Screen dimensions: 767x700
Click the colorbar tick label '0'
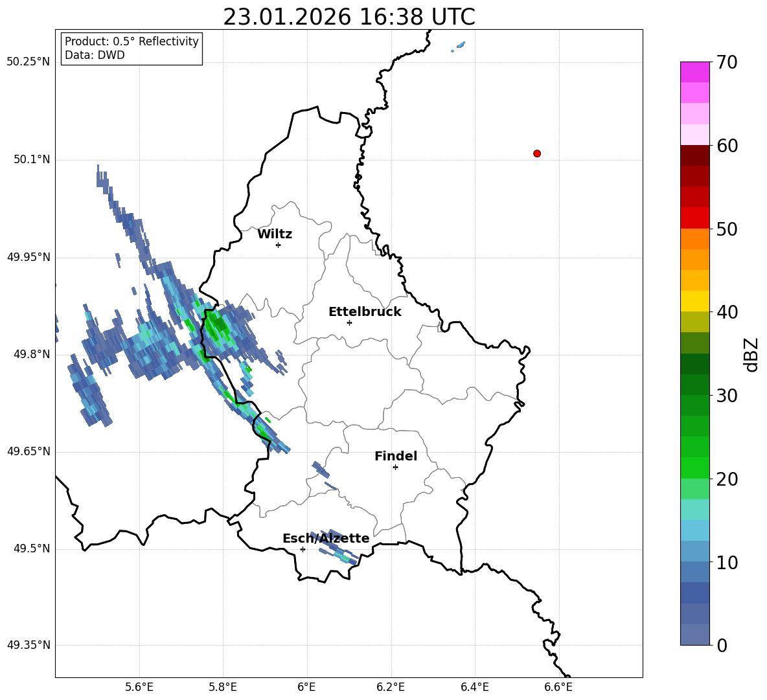click(722, 646)
